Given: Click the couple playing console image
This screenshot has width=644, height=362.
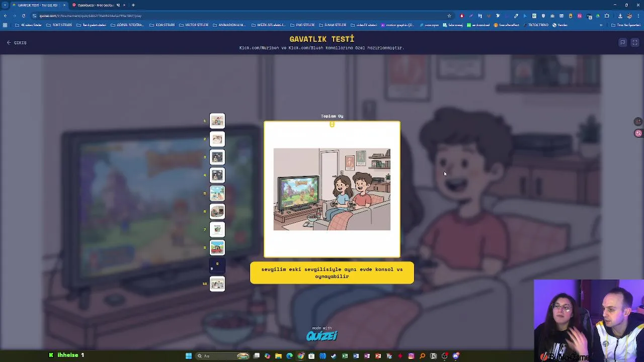Looking at the screenshot, I should click(332, 190).
